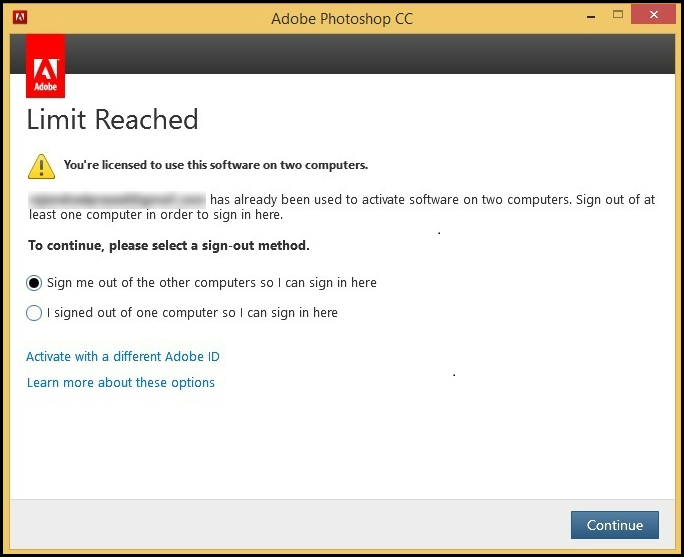Viewport: 684px width, 557px height.
Task: Open "Activate with a different Adobe ID" link
Action: point(123,357)
